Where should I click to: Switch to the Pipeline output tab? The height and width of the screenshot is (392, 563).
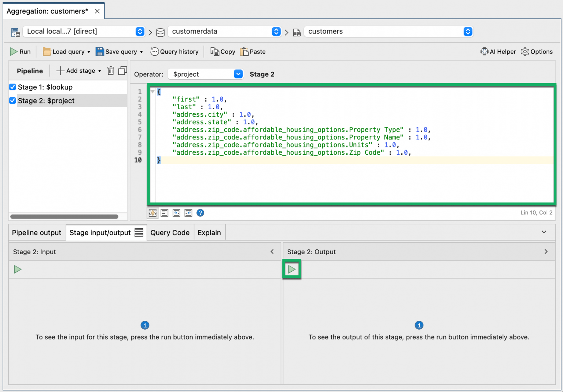(x=37, y=232)
